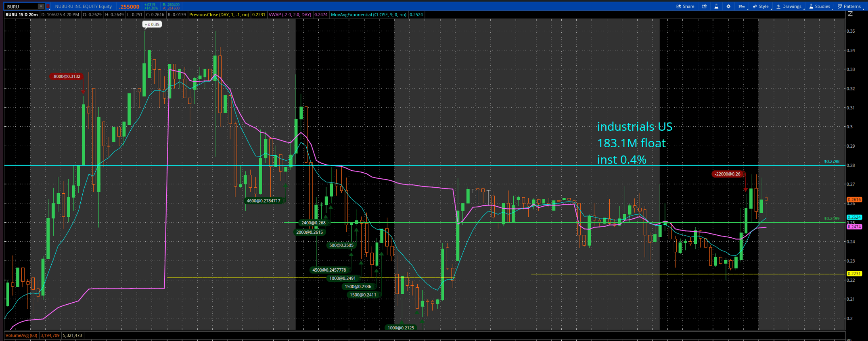This screenshot has height=341, width=868.
Task: Click the Hi: 0.35 price bubble
Action: pyautogui.click(x=152, y=24)
